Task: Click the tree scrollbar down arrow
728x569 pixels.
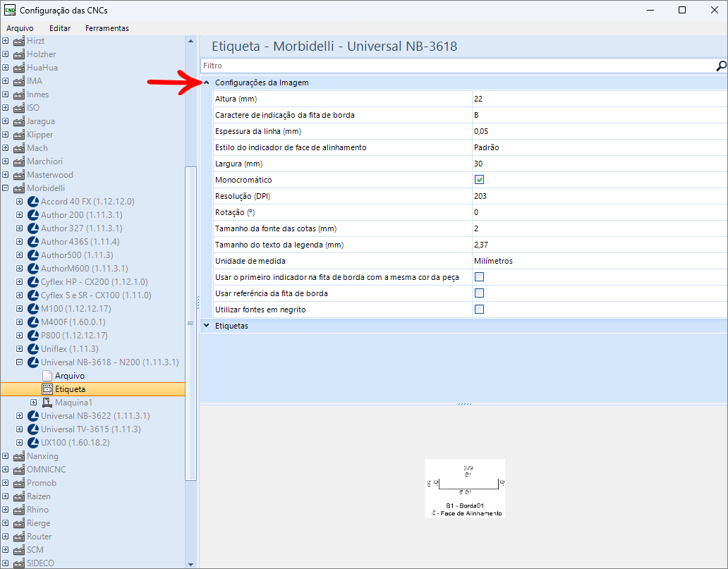Action: [191, 564]
